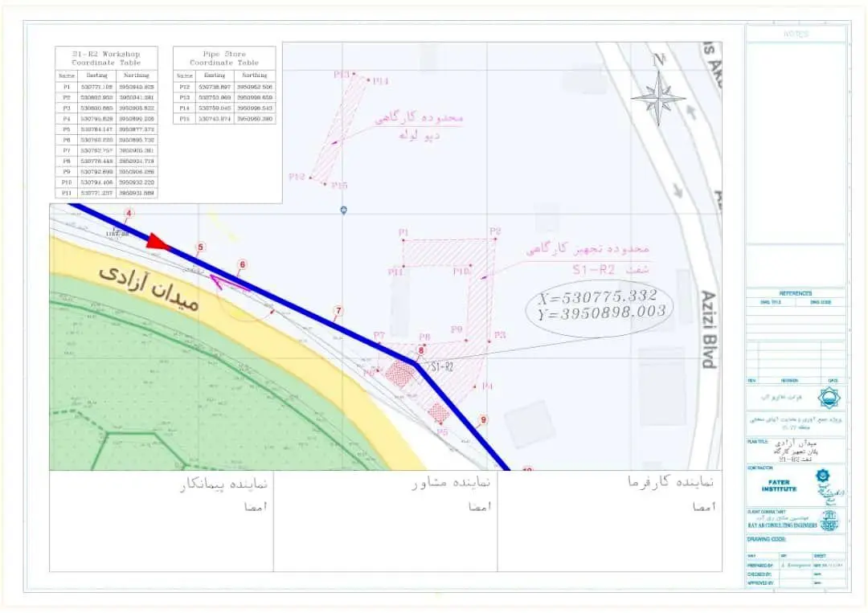The height and width of the screenshot is (613, 868).
Task: Click circled node number 7
Action: (339, 310)
